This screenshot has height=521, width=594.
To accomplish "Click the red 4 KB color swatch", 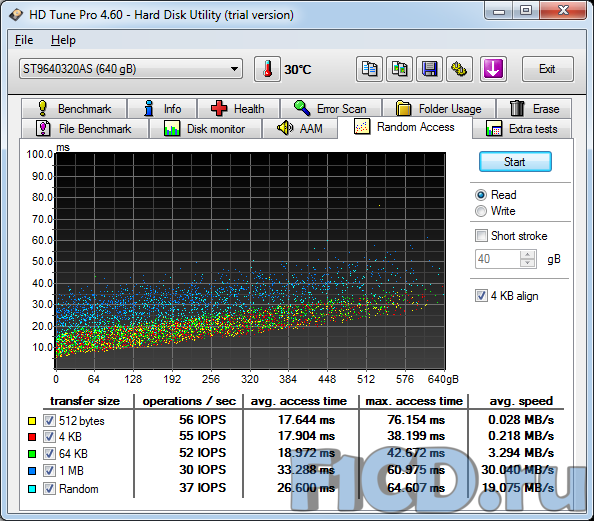I will tap(32, 437).
